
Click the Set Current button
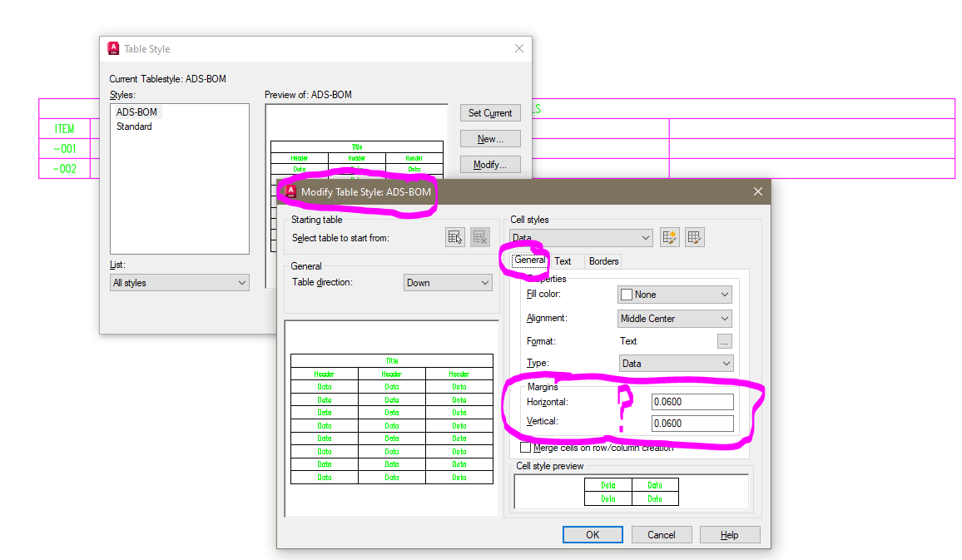tap(490, 113)
